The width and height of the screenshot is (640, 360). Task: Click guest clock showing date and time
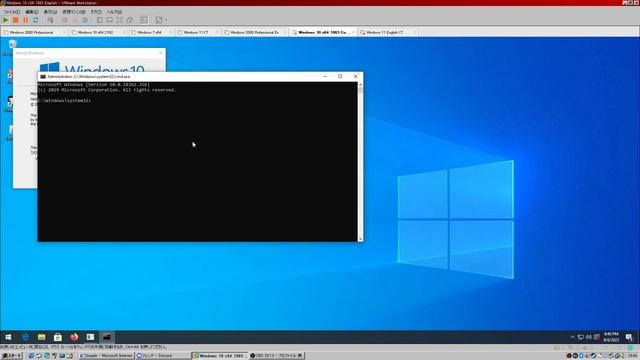click(611, 337)
